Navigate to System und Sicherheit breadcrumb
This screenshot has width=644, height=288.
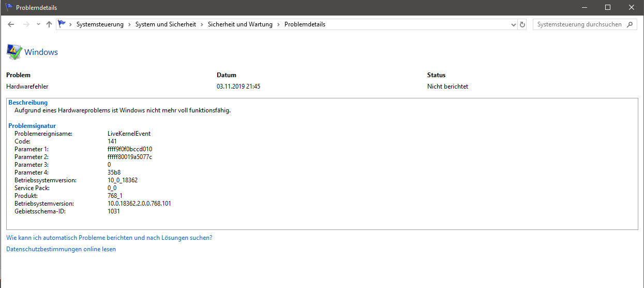coord(166,24)
